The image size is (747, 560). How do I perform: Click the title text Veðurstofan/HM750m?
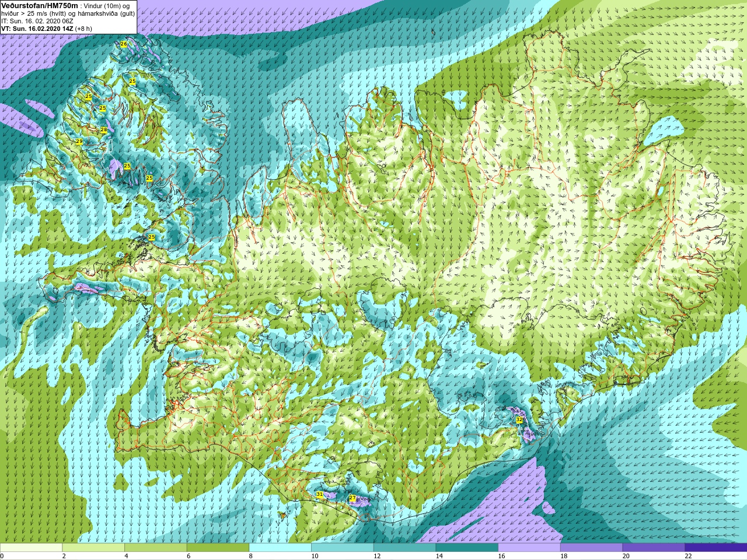point(40,5)
